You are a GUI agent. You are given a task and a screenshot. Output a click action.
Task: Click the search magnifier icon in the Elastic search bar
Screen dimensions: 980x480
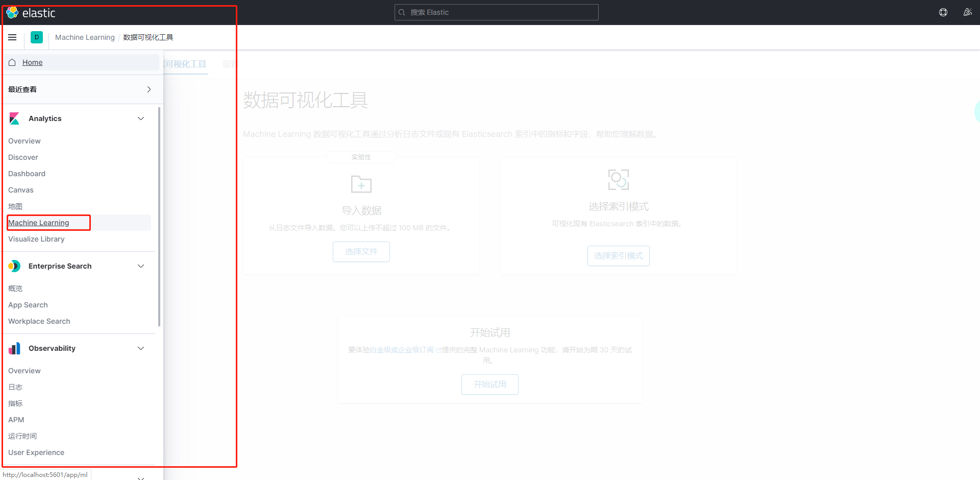click(x=402, y=12)
